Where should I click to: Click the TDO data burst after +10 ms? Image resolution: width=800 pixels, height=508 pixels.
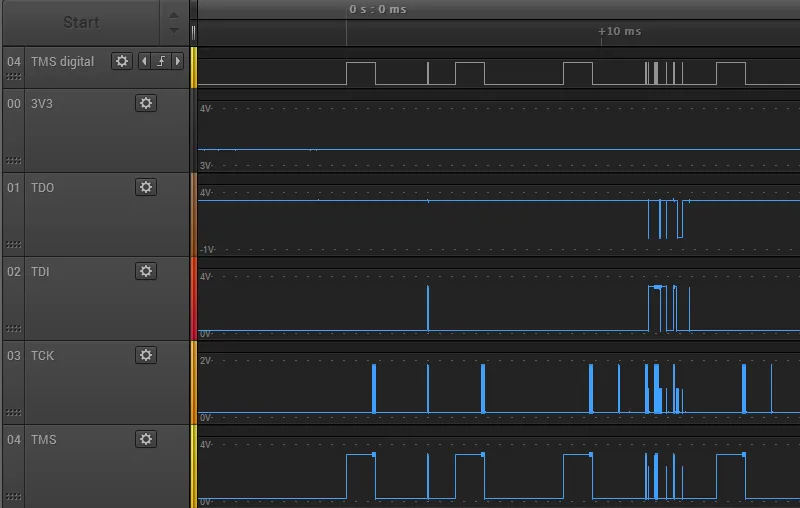click(x=666, y=219)
